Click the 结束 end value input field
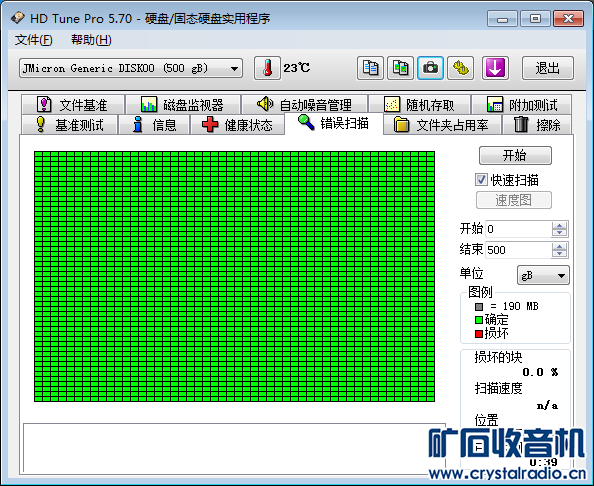594x486 pixels. tap(519, 250)
